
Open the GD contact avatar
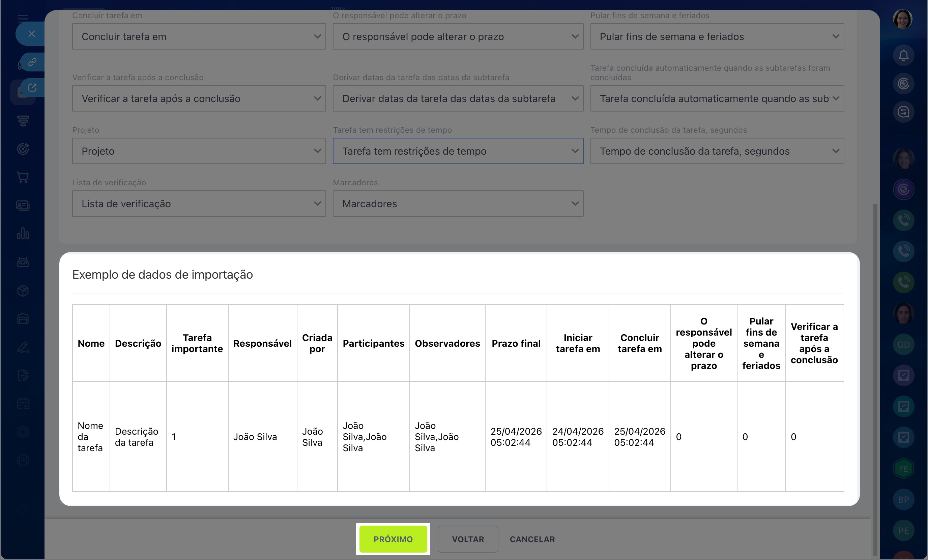(x=903, y=344)
